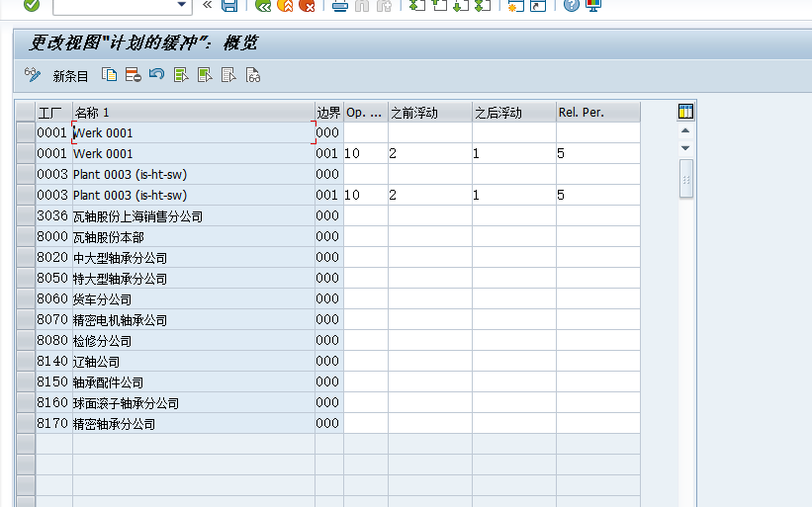Click the 8070 plant code cell
812x507 pixels.
[53, 319]
